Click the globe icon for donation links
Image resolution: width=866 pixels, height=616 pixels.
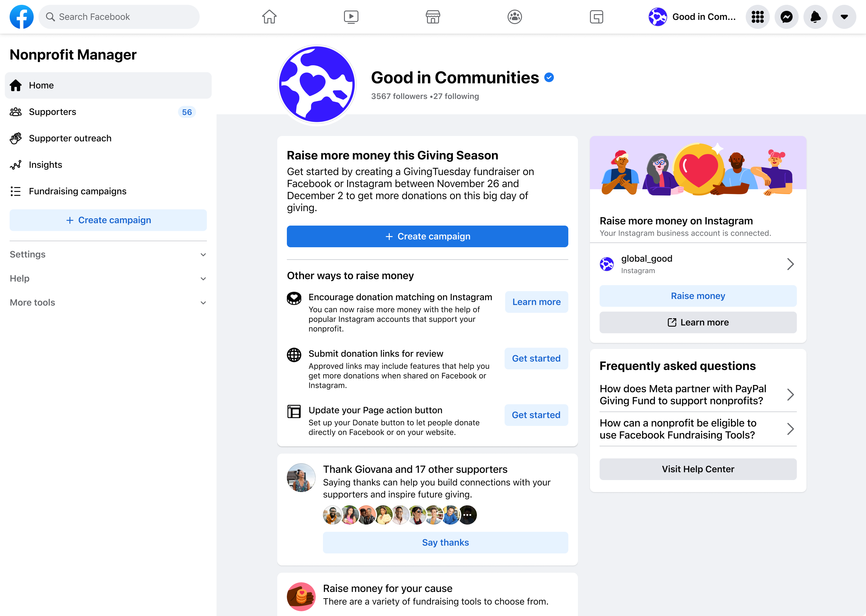(294, 355)
